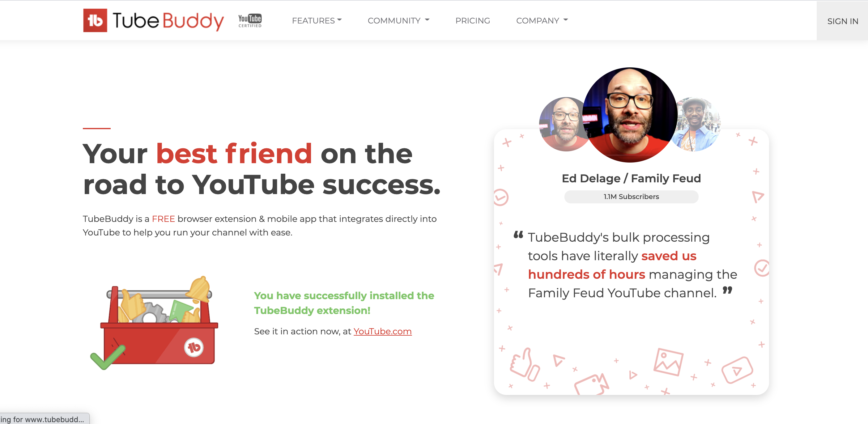Select the left testimonial avatar photo

coord(561,124)
